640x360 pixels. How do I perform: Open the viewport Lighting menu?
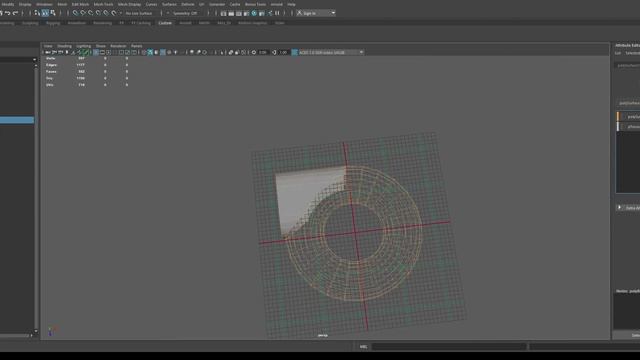pos(84,46)
